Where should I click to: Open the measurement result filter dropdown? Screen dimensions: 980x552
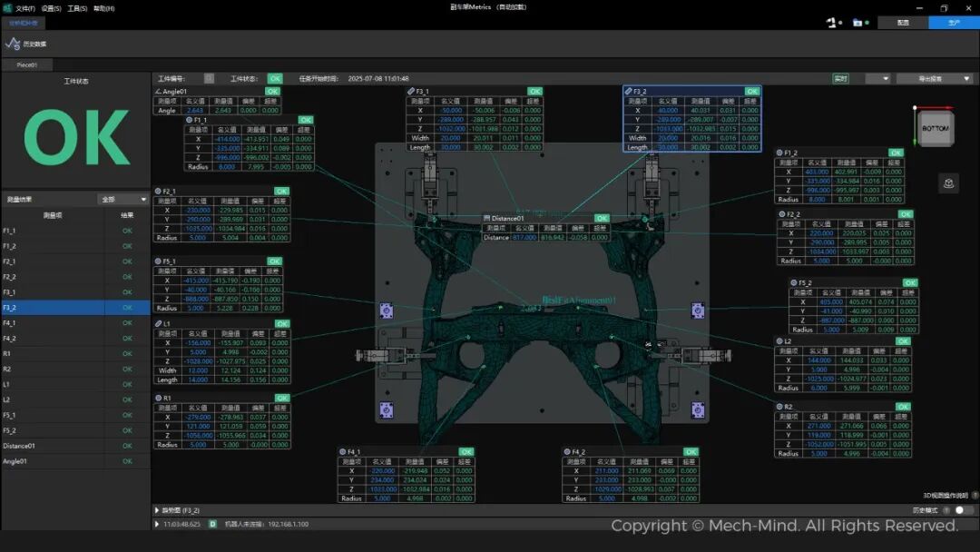click(124, 199)
